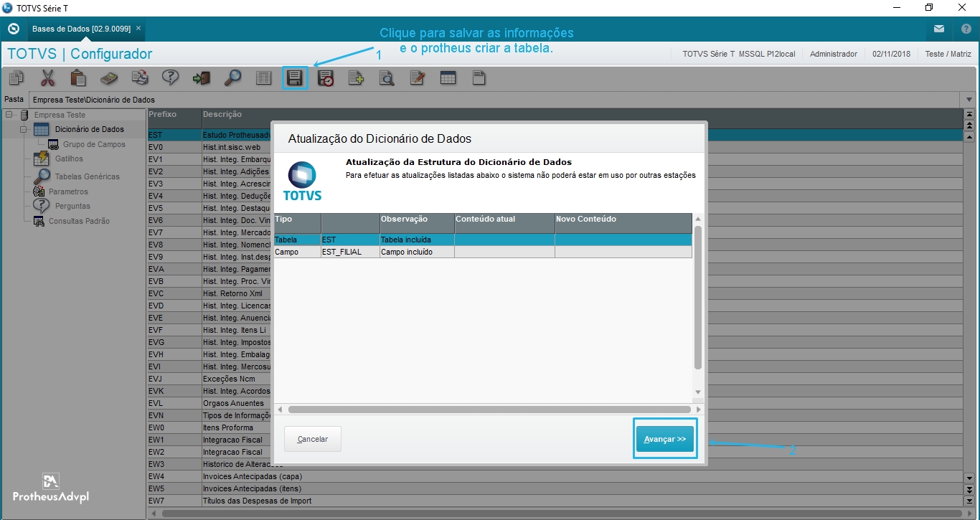Click the blank page icon in the toolbar
The width and height of the screenshot is (980, 520).
coord(479,78)
